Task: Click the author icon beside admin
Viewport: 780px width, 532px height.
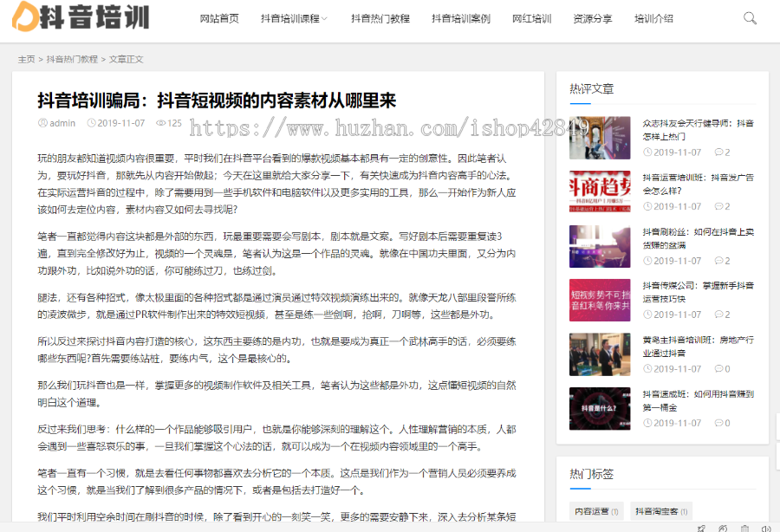Action: pos(42,123)
